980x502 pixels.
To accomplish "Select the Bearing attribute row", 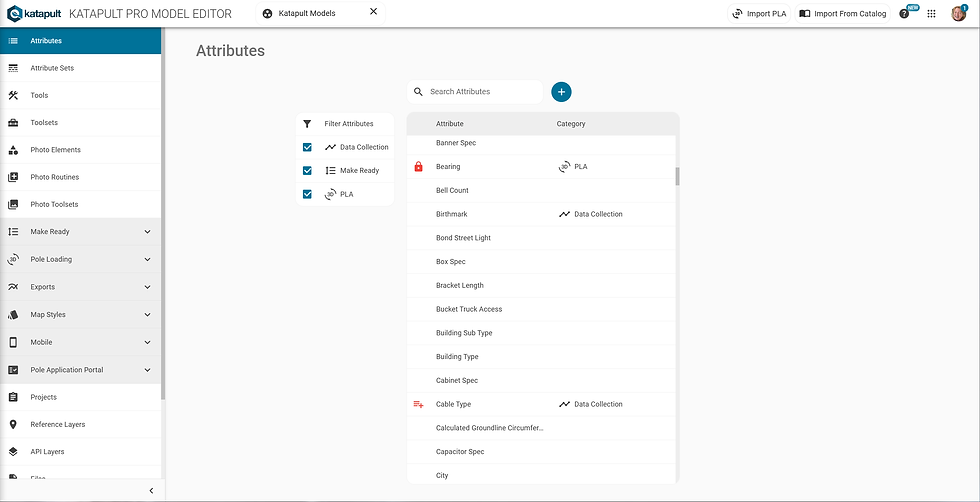I will click(542, 167).
